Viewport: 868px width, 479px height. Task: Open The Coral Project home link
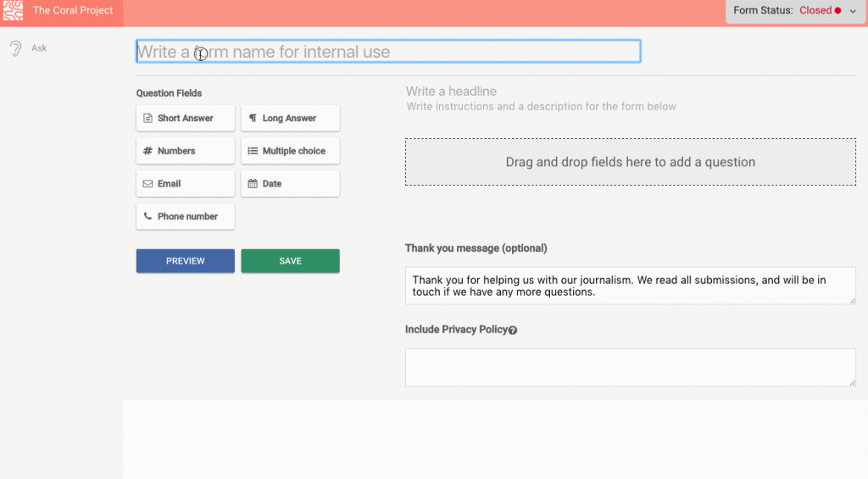pyautogui.click(x=73, y=10)
